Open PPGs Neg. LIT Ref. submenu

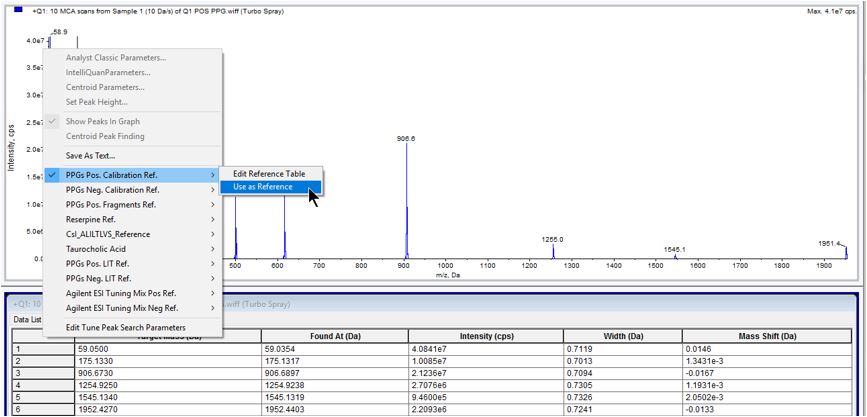[133, 279]
